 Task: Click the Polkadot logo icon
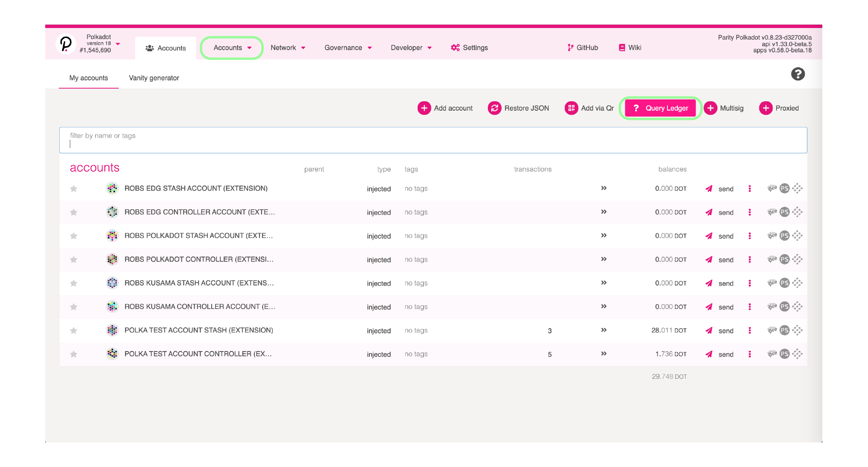66,44
